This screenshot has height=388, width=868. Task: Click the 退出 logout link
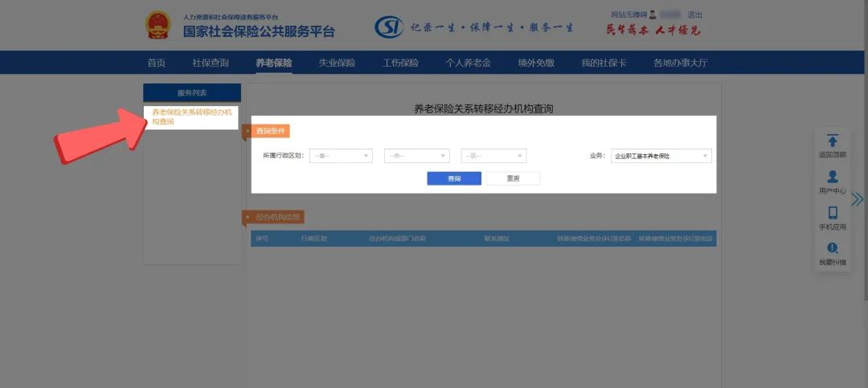coord(694,15)
